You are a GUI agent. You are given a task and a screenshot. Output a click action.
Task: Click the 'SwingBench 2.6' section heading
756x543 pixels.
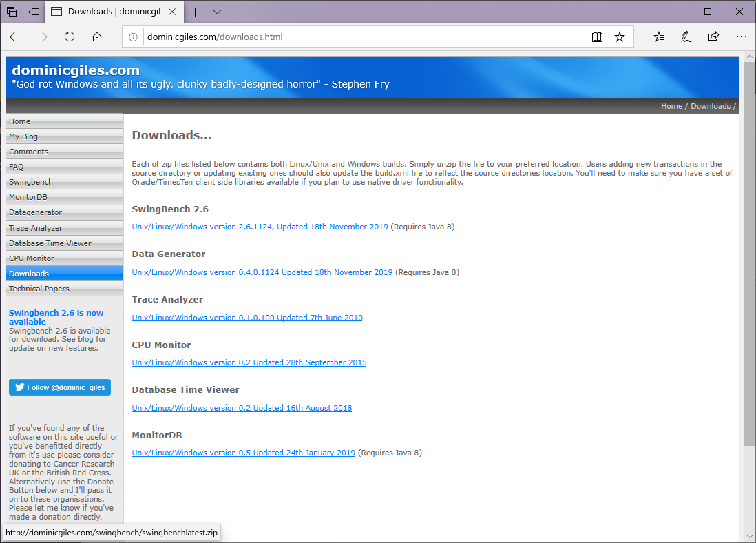pyautogui.click(x=170, y=209)
